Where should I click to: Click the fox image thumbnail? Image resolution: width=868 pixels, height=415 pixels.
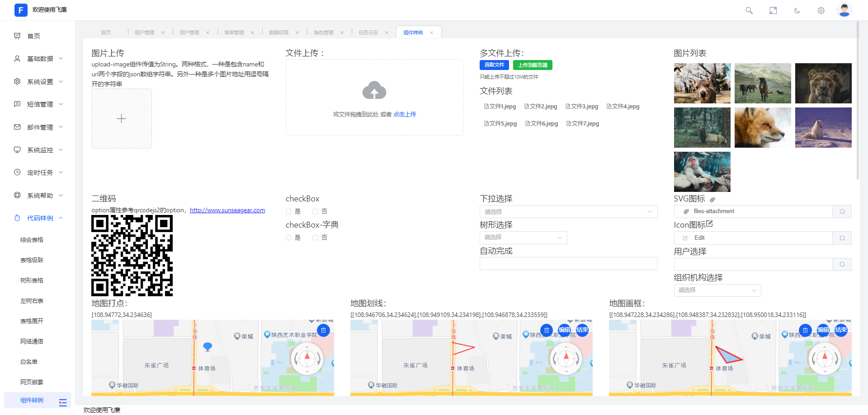coord(763,127)
